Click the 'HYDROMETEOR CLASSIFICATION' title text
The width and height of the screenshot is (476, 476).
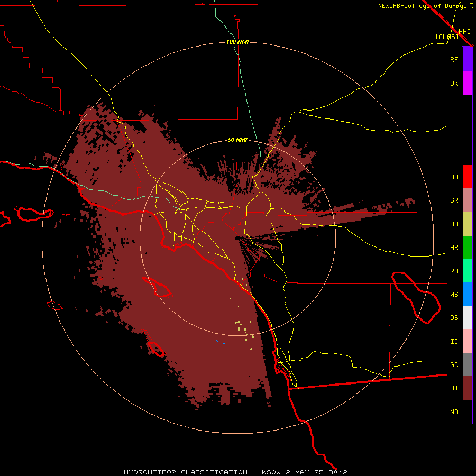pyautogui.click(x=186, y=472)
